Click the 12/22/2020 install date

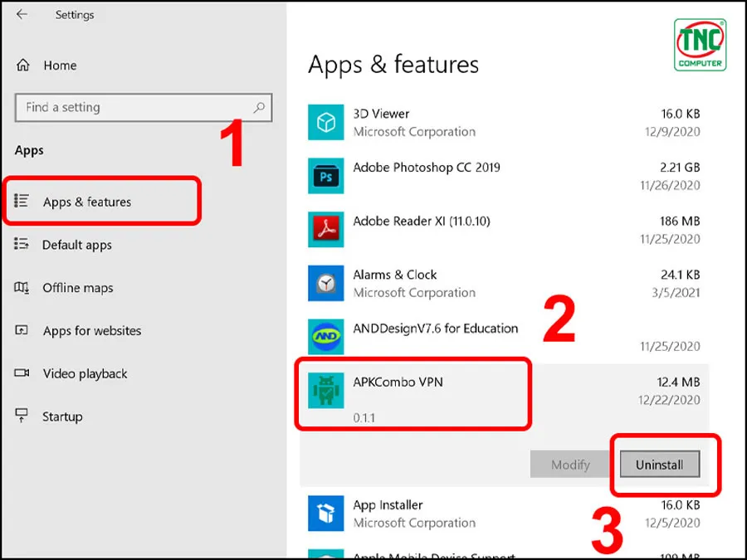(669, 400)
